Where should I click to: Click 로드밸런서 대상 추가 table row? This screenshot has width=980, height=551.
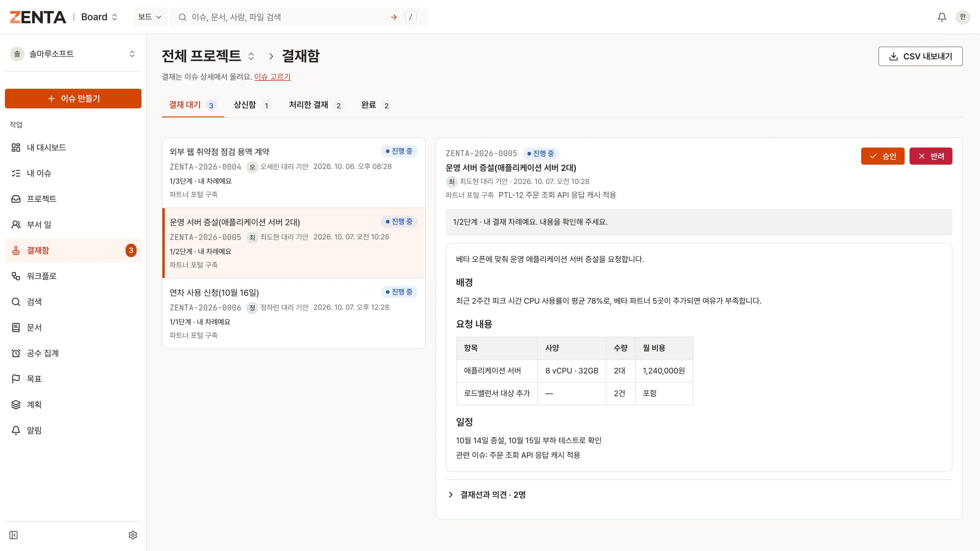pyautogui.click(x=575, y=393)
